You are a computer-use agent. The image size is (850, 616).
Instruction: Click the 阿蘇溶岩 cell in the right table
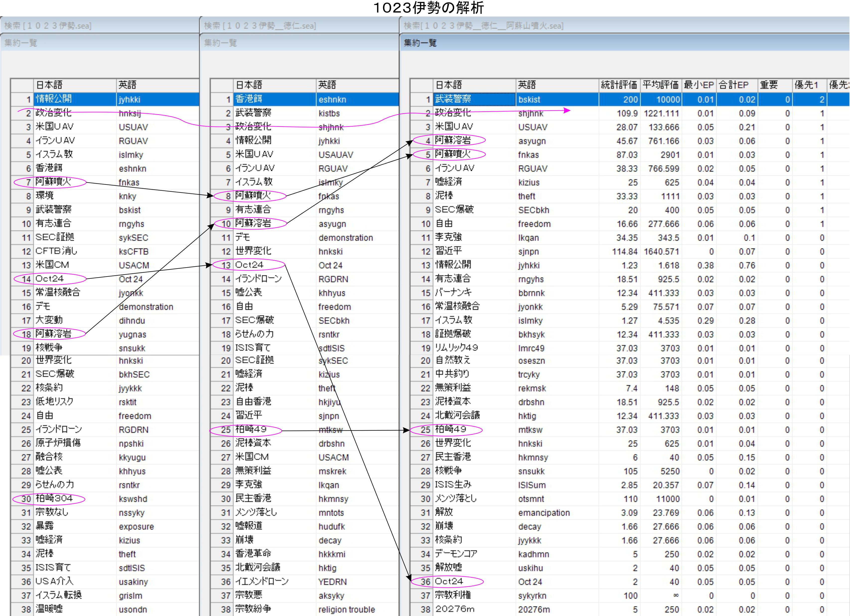tap(453, 140)
